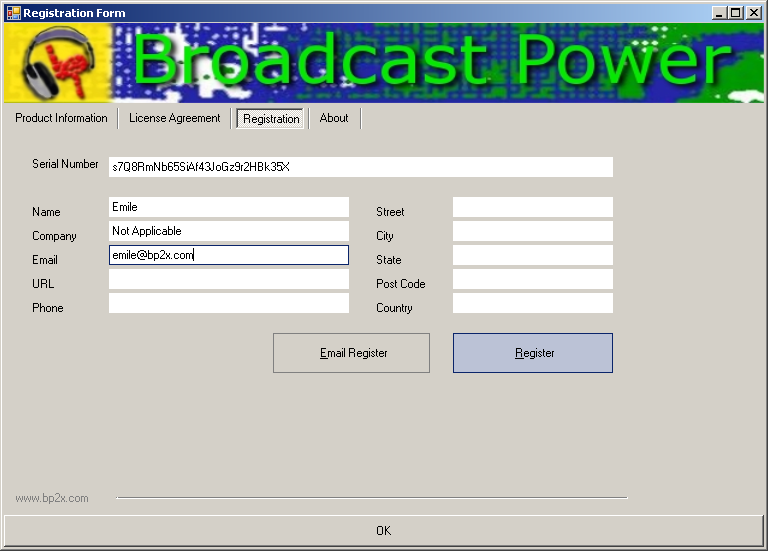This screenshot has width=768, height=551.
Task: Click the City input field
Action: [x=532, y=231]
